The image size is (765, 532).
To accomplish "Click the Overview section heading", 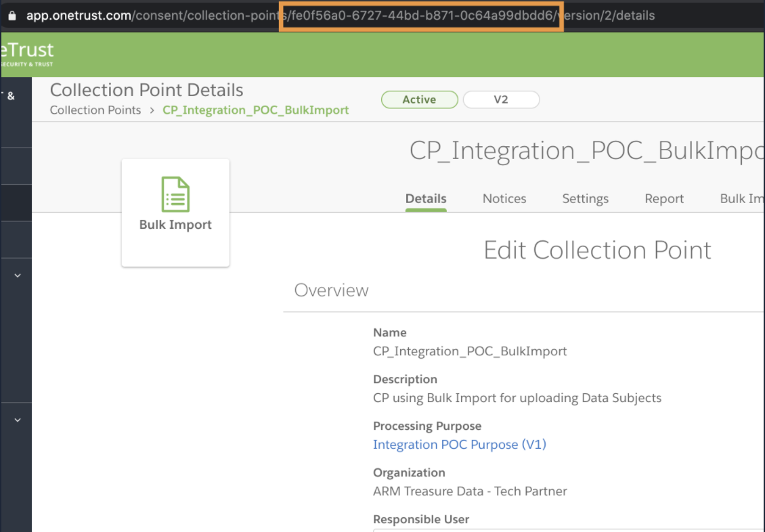I will tap(332, 290).
